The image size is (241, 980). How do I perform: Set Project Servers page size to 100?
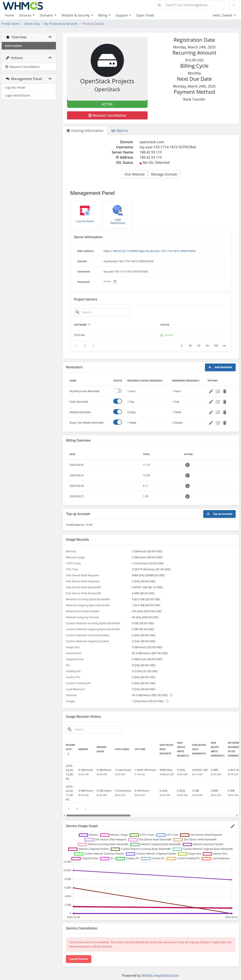216,346
